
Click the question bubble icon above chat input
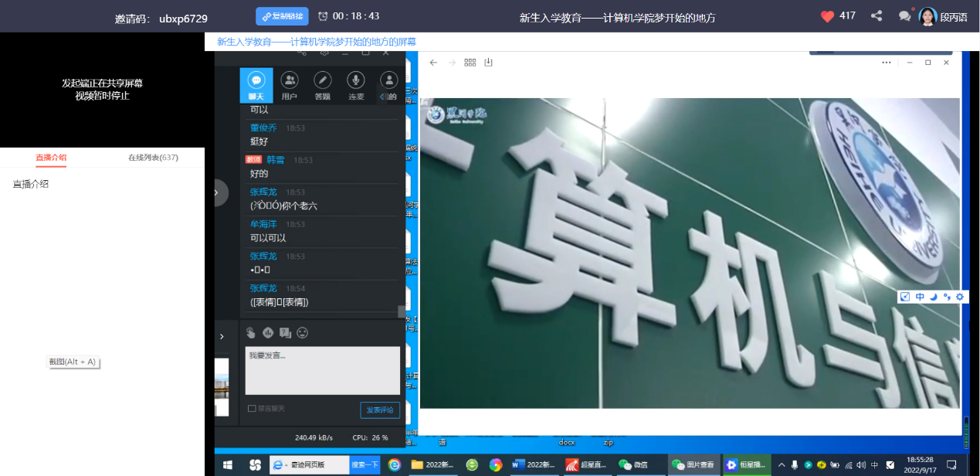(285, 333)
